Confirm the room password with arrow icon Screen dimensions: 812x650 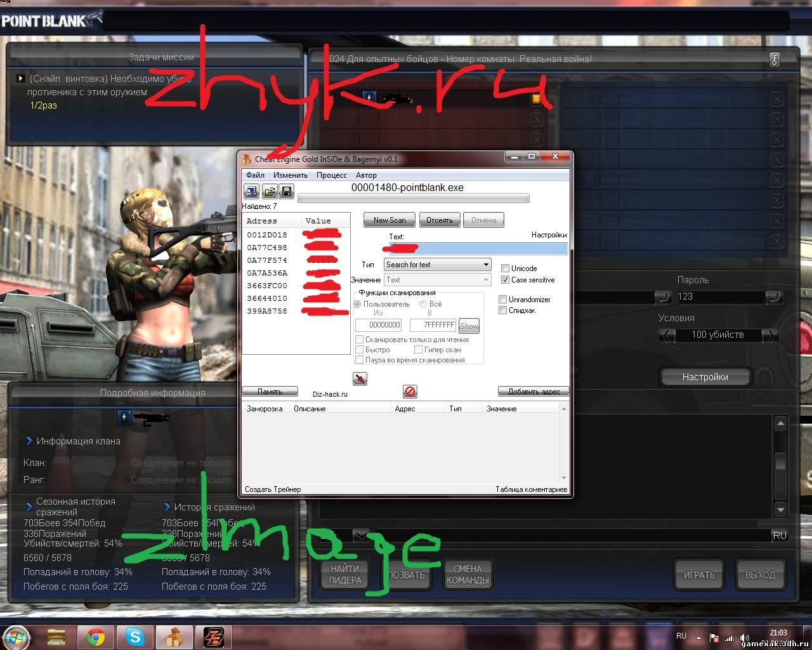[775, 296]
